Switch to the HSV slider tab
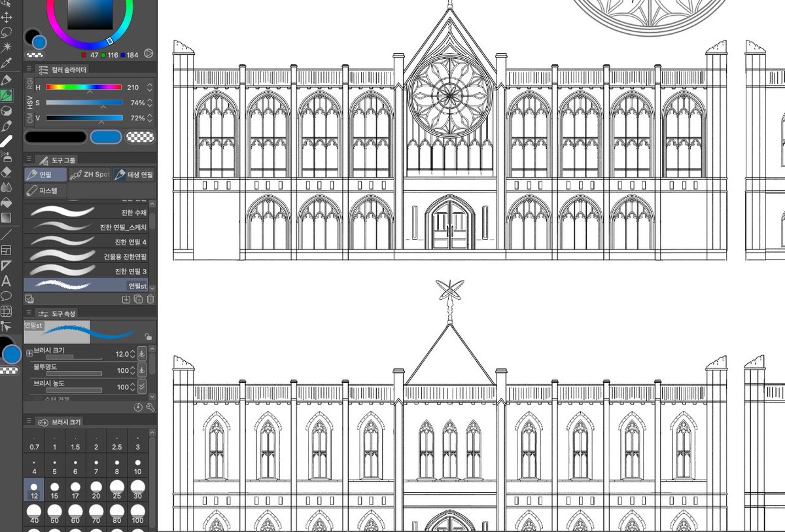This screenshot has width=785, height=532. (x=29, y=102)
